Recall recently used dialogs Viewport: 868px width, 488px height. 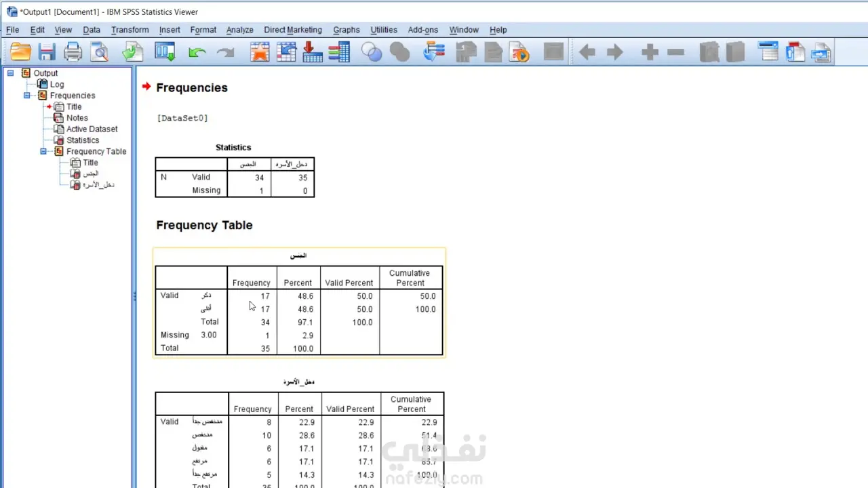(x=165, y=52)
